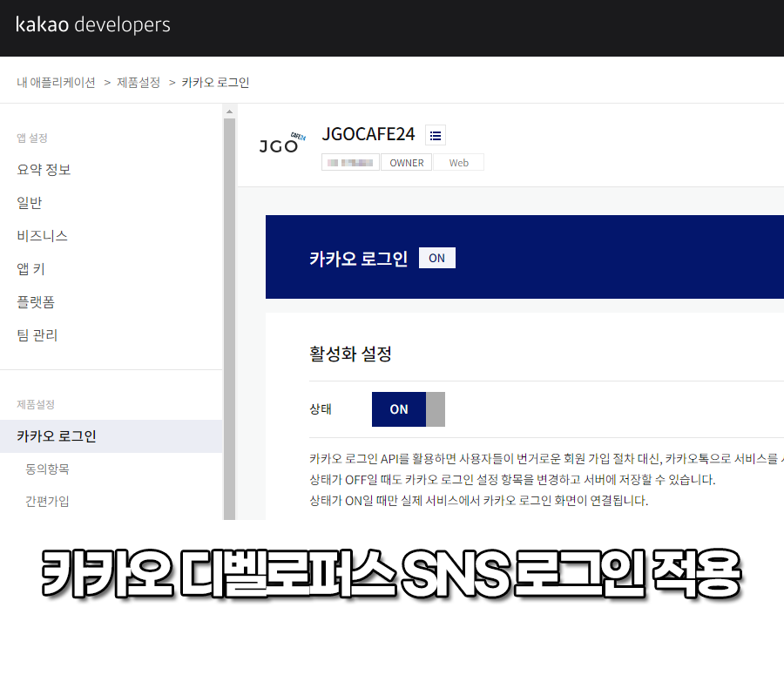Click the JGOCAFE24 app name
Viewport: 784px width, 675px height.
pyautogui.click(x=368, y=134)
